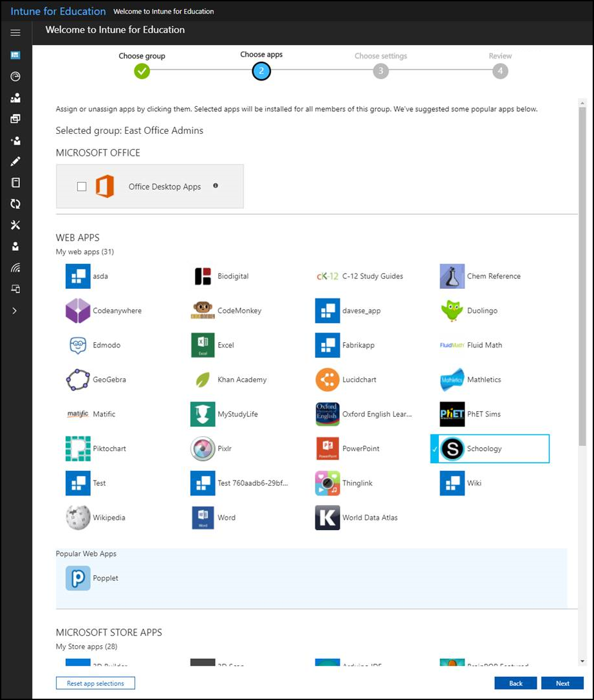The width and height of the screenshot is (594, 700).
Task: Select the Thinglink app icon
Action: (328, 483)
